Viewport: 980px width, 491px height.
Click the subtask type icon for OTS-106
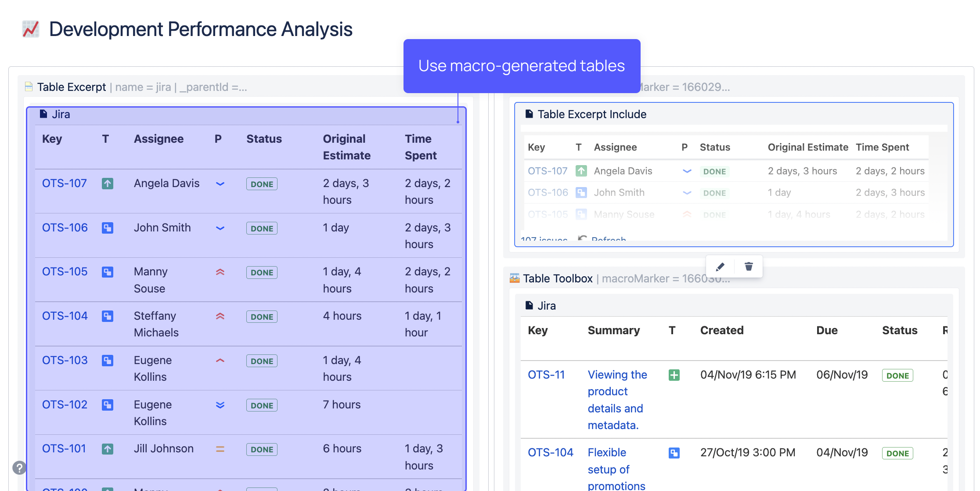pyautogui.click(x=108, y=228)
